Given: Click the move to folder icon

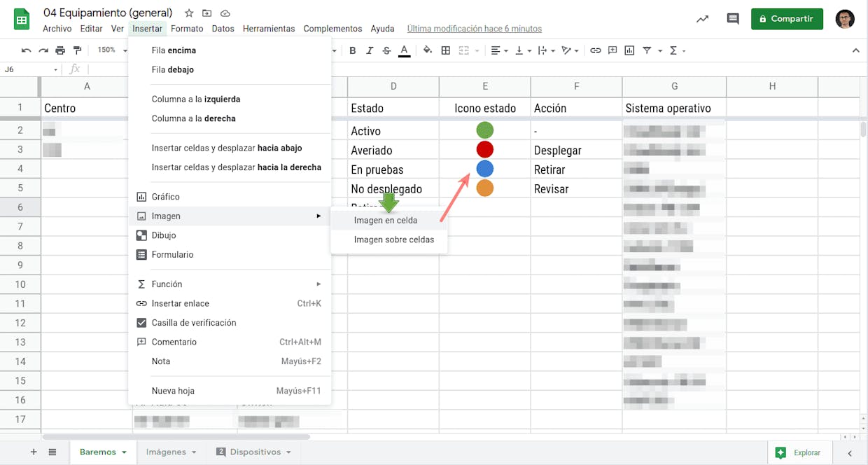Looking at the screenshot, I should (207, 13).
